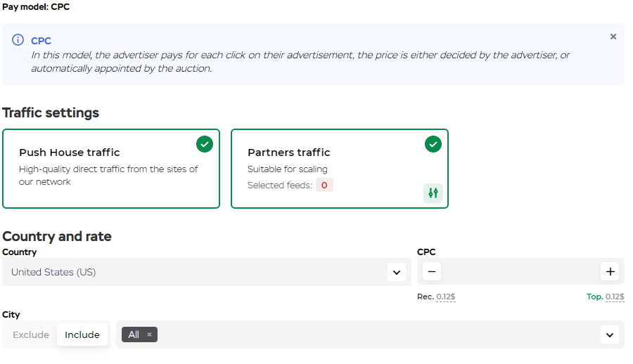Open partners feed settings sliders icon

tap(433, 193)
